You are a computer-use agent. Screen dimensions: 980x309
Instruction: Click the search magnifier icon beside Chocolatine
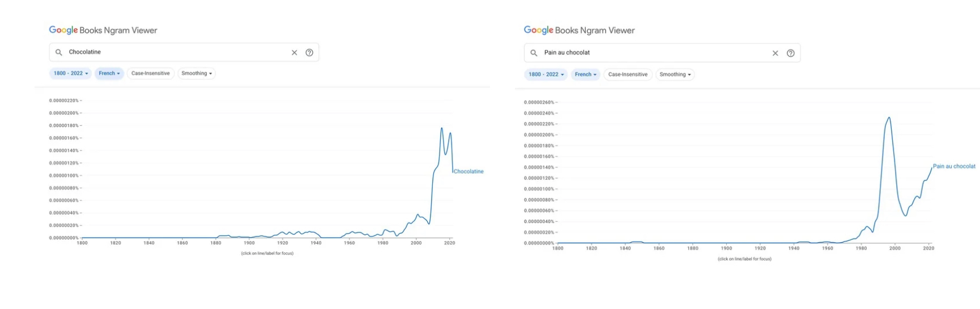tap(58, 53)
